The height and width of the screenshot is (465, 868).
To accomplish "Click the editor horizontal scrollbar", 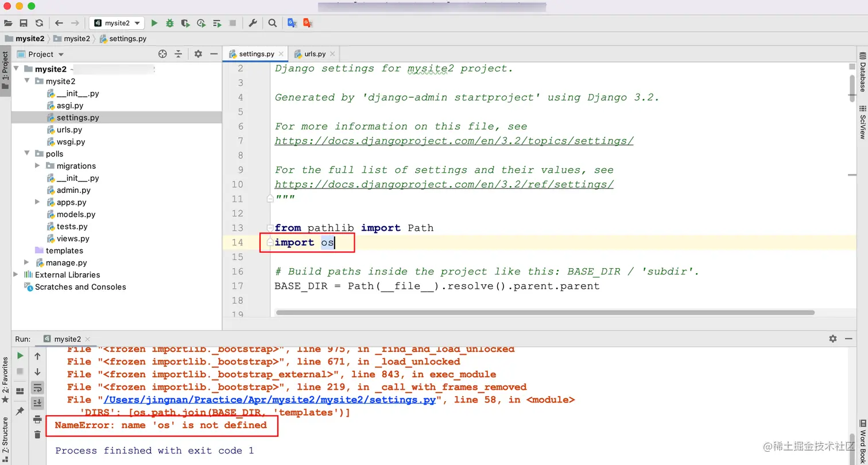I will click(x=545, y=313).
